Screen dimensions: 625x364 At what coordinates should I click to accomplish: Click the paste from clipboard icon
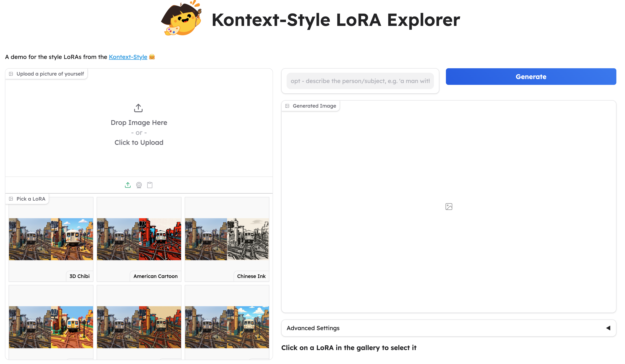[150, 185]
